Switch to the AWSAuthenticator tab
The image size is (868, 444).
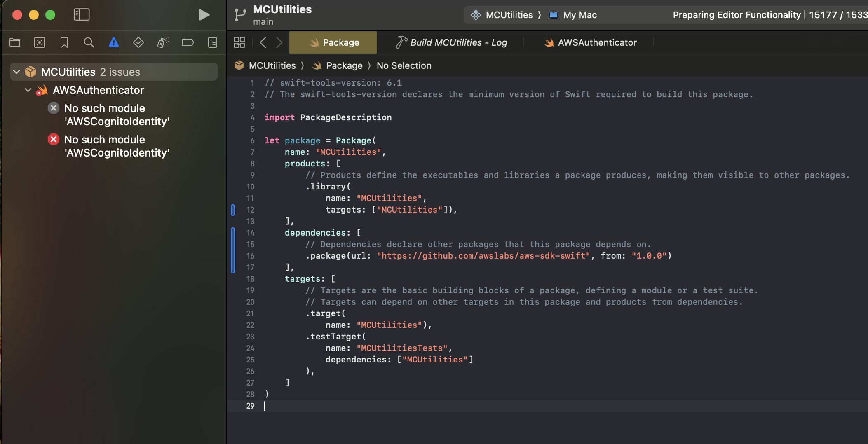pyautogui.click(x=590, y=42)
